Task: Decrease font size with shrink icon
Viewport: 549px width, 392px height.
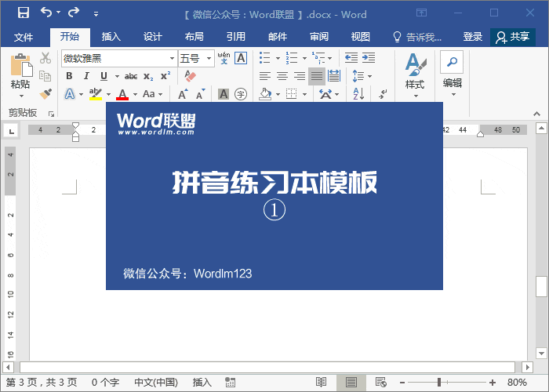Action: tap(200, 94)
